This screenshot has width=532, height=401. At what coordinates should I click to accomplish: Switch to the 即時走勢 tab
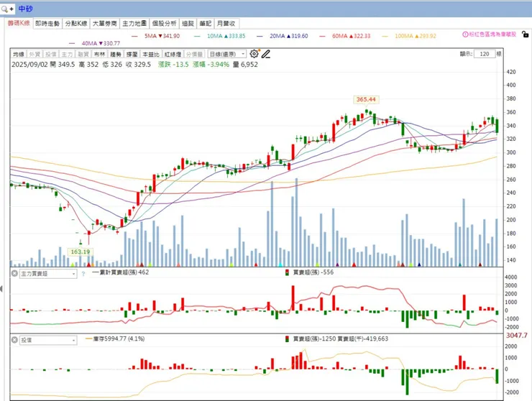[47, 24]
